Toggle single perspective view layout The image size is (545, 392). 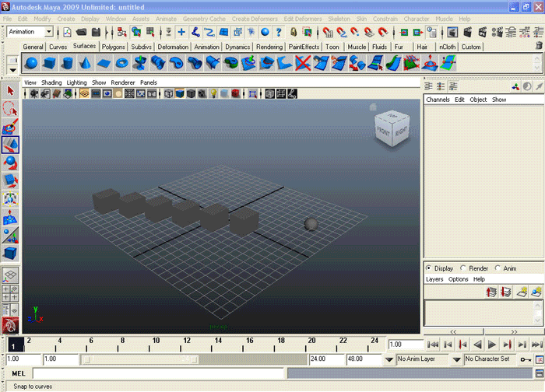tap(10, 275)
